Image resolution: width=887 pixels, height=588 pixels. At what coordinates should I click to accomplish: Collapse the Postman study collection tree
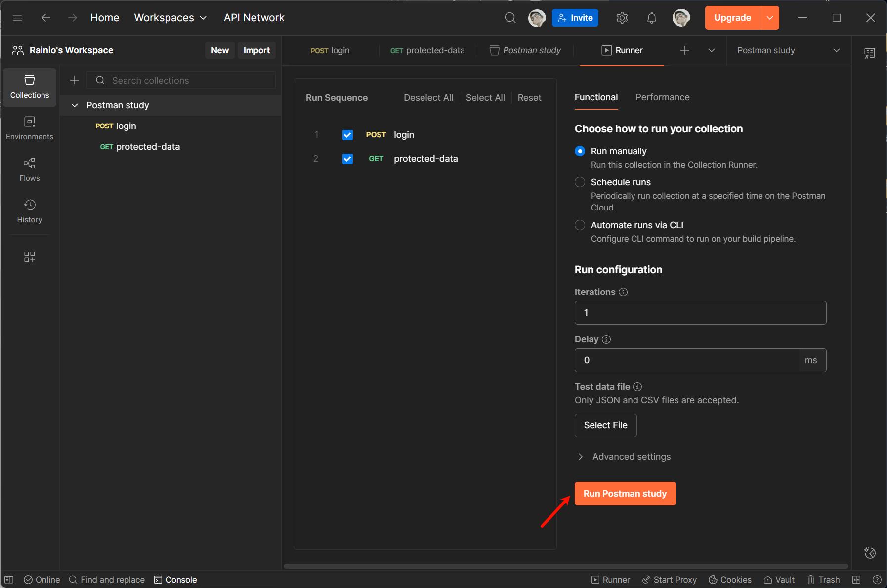75,105
